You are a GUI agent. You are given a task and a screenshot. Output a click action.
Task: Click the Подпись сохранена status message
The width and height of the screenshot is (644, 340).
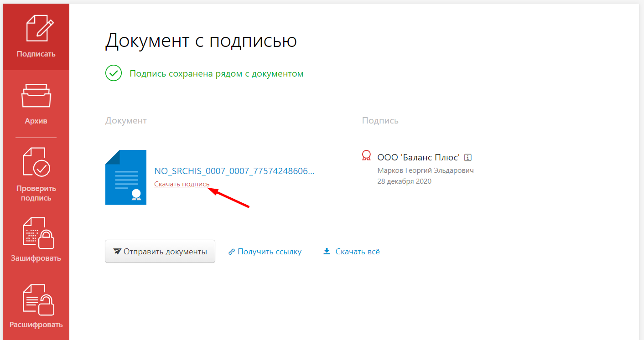pos(216,74)
